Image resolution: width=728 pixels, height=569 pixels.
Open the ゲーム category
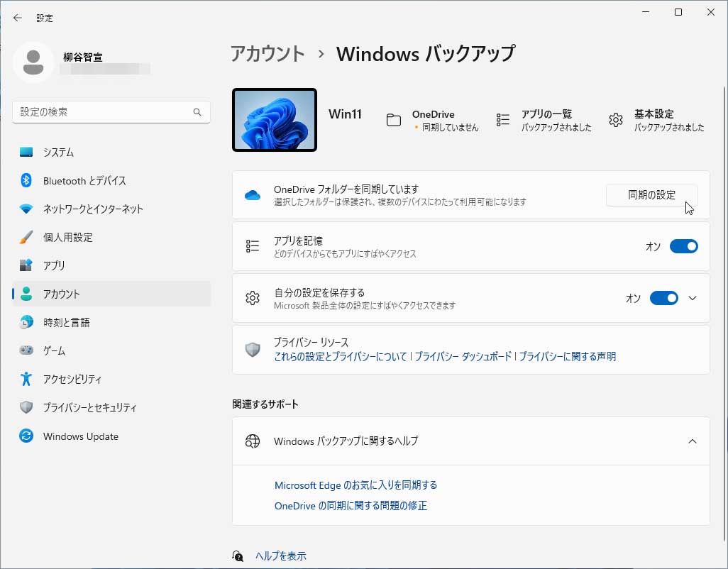[111, 350]
